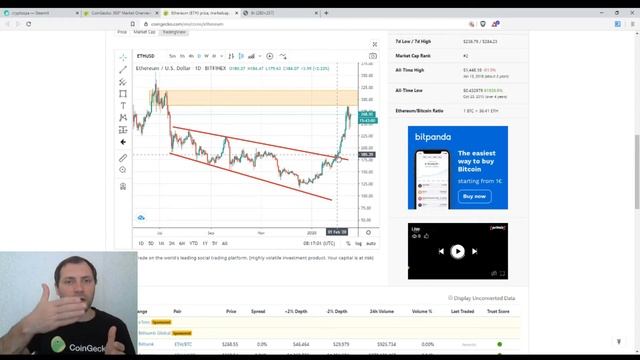Click the bookmark icon in address bar
The image size is (640, 360).
133,24
